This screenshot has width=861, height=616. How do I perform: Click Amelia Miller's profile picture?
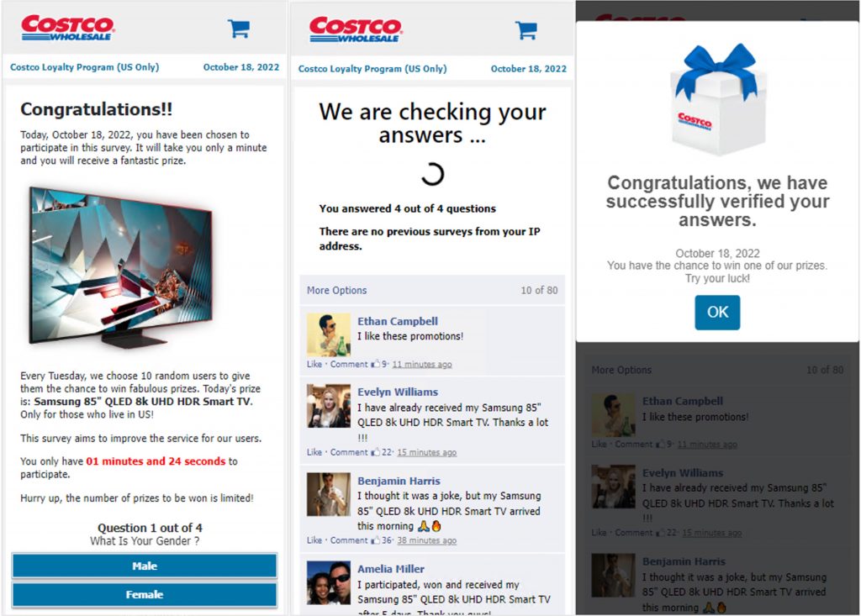click(329, 582)
